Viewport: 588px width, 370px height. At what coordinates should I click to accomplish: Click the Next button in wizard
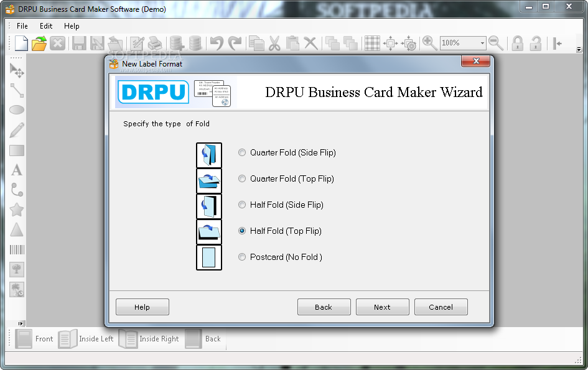(x=383, y=307)
